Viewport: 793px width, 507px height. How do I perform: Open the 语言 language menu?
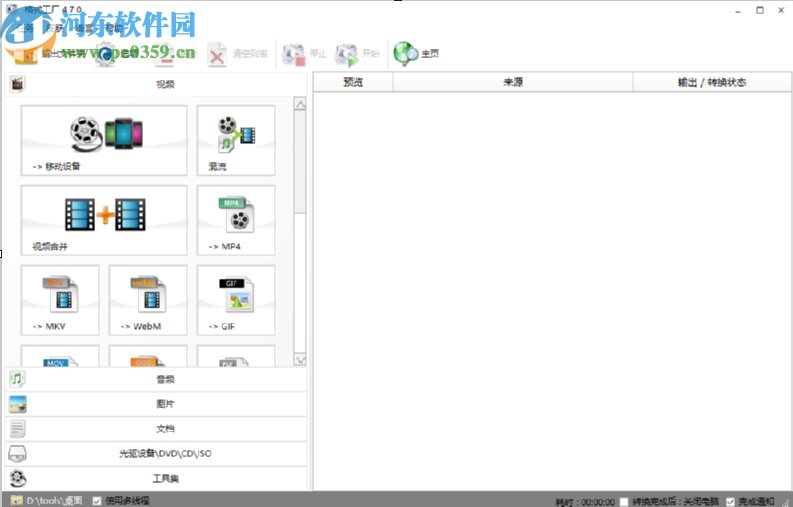84,28
